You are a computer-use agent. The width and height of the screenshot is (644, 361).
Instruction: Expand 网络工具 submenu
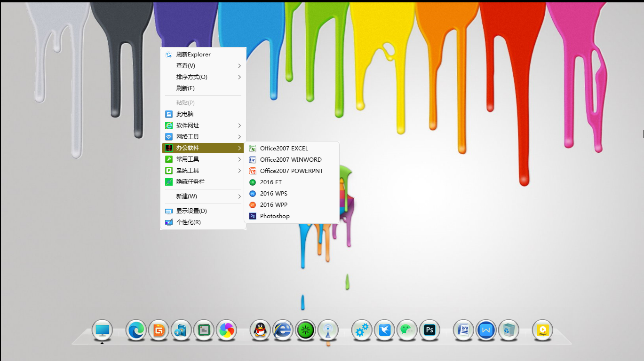(x=203, y=137)
